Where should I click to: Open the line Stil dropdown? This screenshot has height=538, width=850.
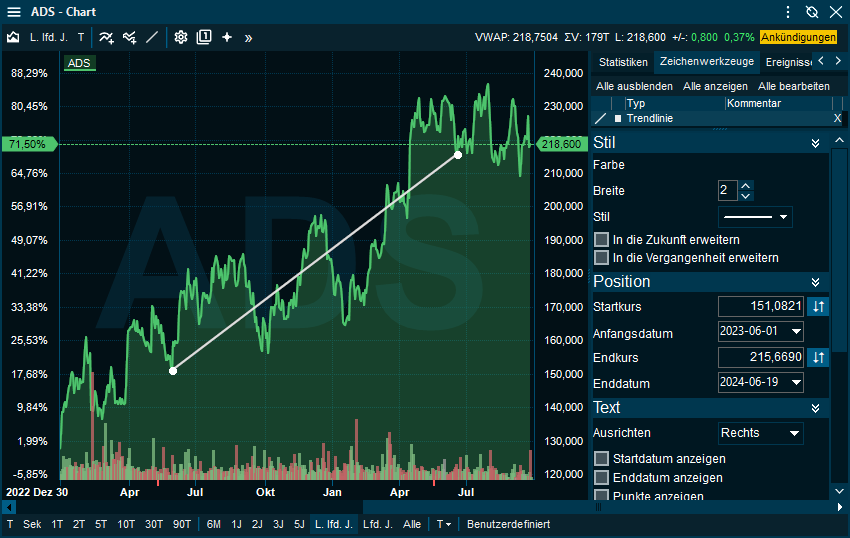pos(755,216)
